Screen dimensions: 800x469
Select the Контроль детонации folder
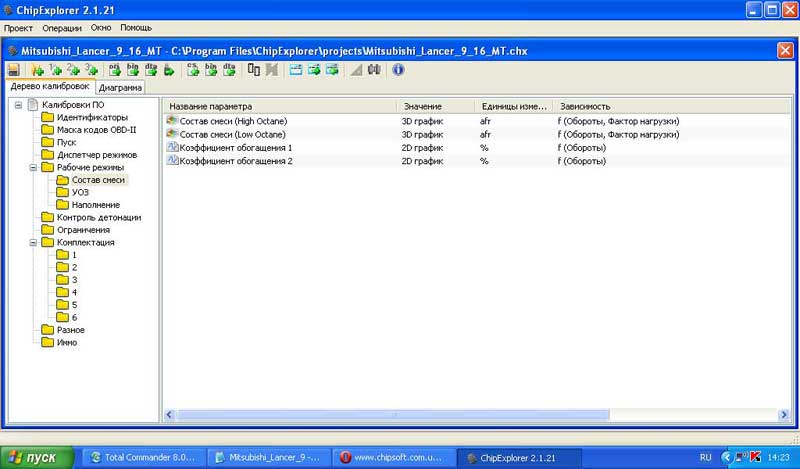click(x=98, y=217)
